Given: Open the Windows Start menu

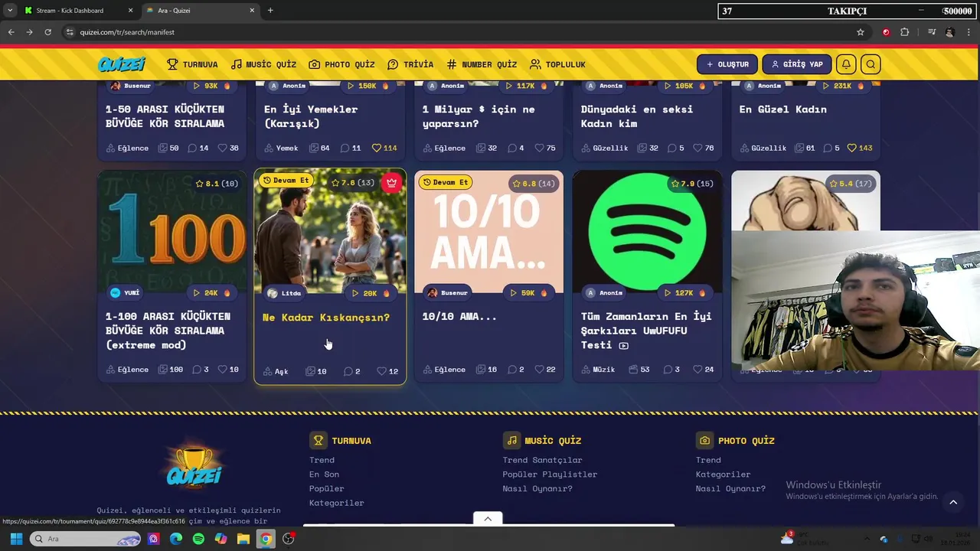Looking at the screenshot, I should [x=16, y=539].
